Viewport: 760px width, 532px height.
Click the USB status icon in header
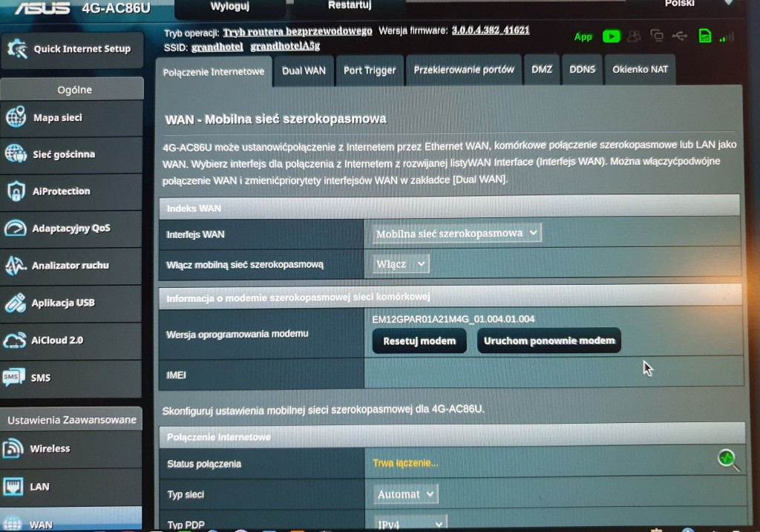point(680,36)
